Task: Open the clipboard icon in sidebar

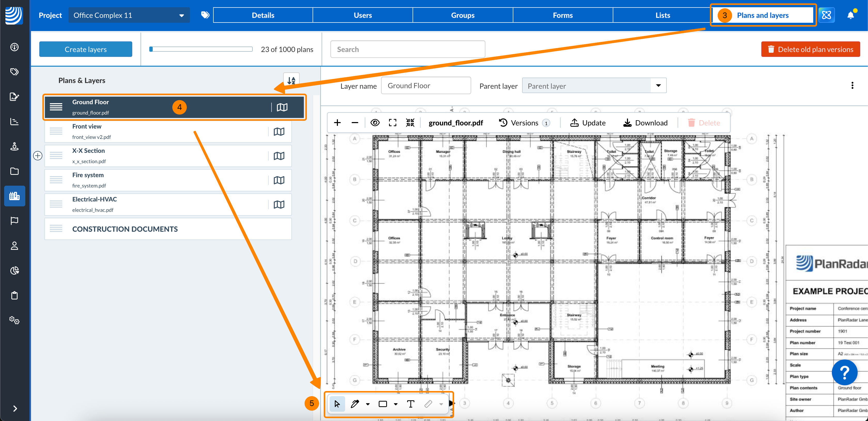Action: coord(14,296)
